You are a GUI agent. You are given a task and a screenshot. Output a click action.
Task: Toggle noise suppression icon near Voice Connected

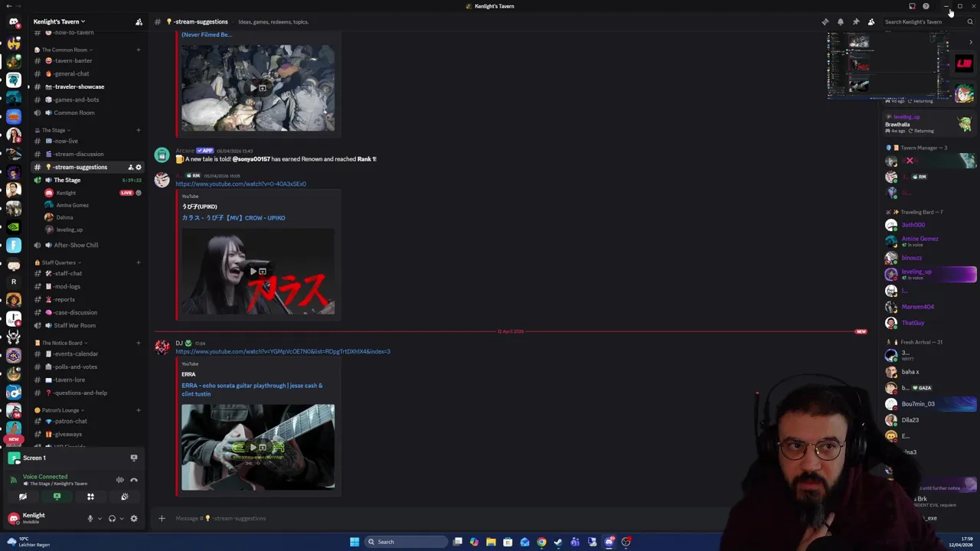(120, 480)
